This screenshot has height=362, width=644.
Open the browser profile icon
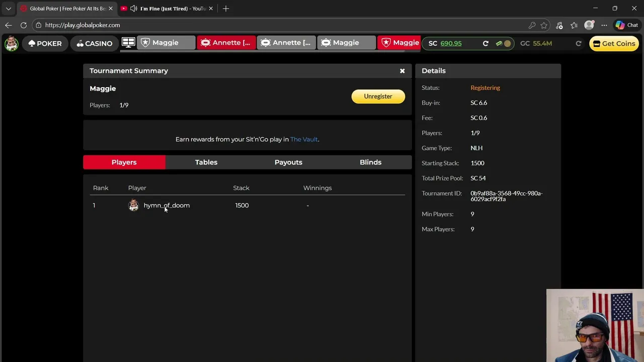point(589,25)
